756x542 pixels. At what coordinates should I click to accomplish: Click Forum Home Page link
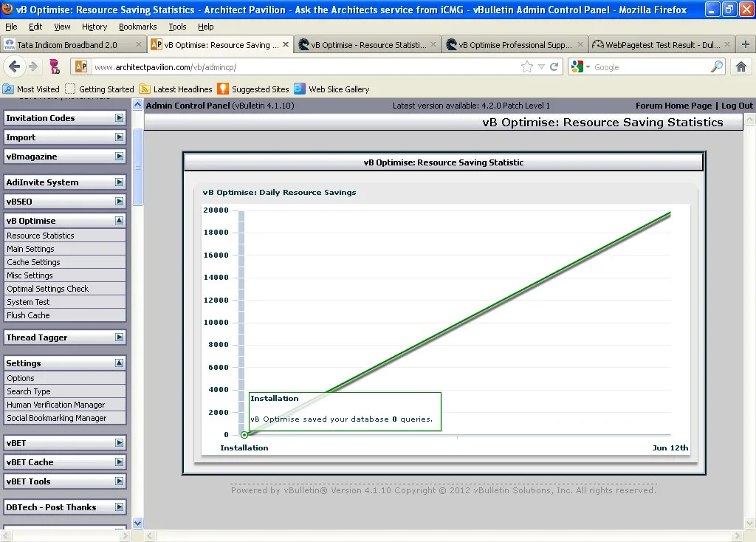click(x=673, y=106)
